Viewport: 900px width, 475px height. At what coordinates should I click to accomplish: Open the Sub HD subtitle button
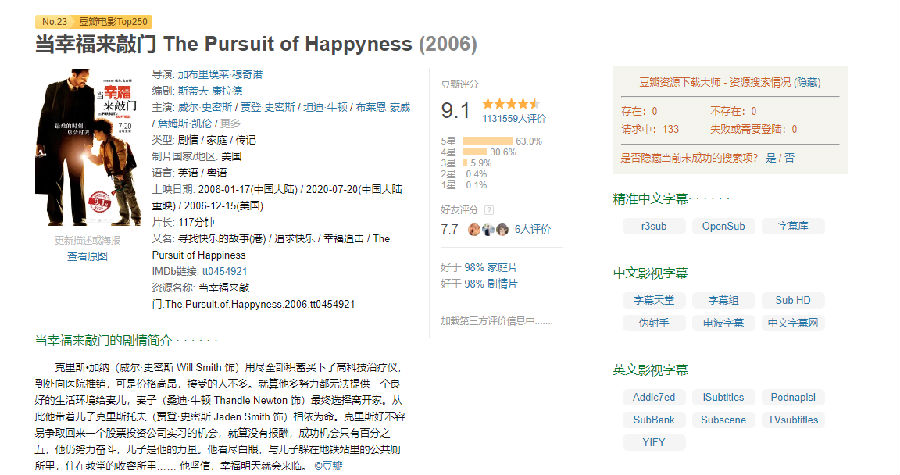pos(793,300)
